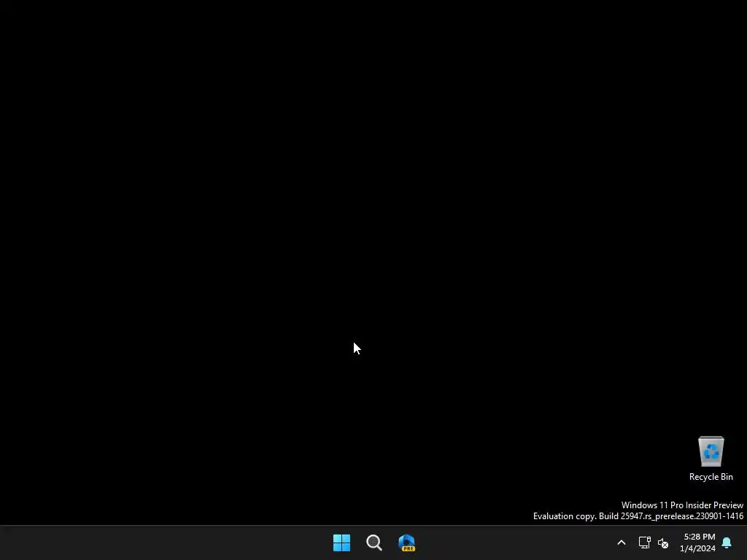The width and height of the screenshot is (747, 560).
Task: Click the Recycle Bin text label
Action: 711,477
